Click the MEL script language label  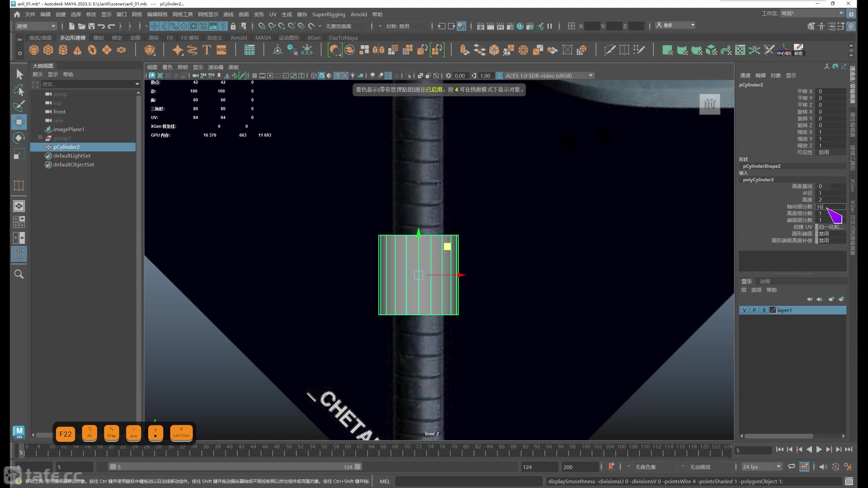click(x=384, y=481)
